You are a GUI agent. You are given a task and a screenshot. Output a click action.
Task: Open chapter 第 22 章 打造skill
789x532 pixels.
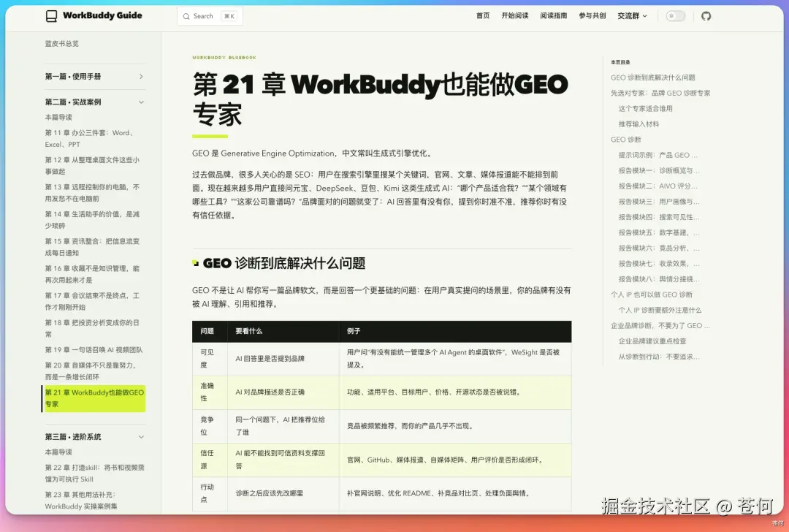[94, 473]
